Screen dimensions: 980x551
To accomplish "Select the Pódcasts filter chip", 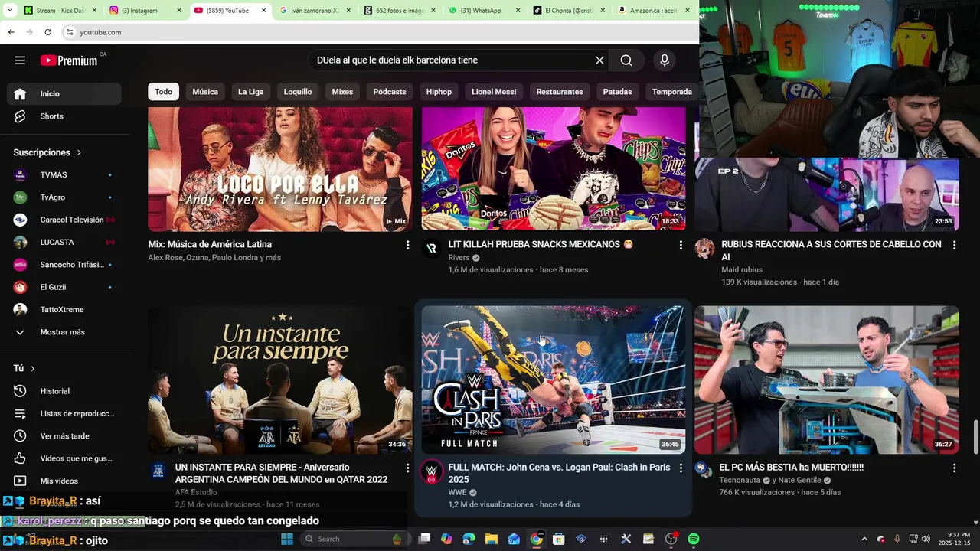I will pyautogui.click(x=390, y=92).
